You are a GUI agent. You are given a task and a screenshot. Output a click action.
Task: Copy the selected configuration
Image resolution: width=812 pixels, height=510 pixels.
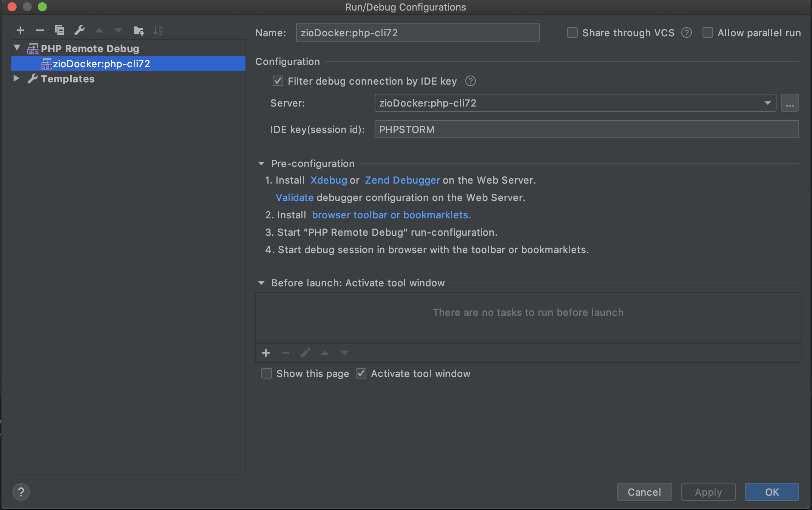60,30
